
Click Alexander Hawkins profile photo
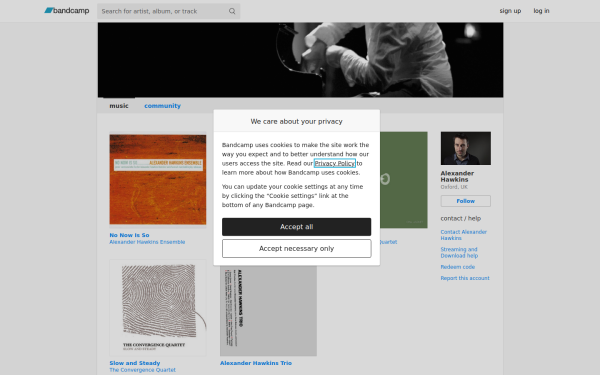click(466, 148)
